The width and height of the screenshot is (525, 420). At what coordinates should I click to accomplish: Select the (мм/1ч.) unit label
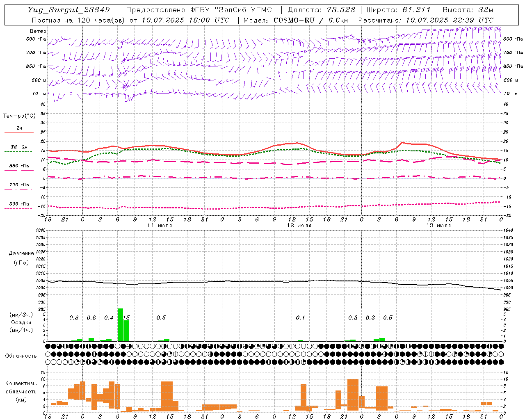(21, 330)
